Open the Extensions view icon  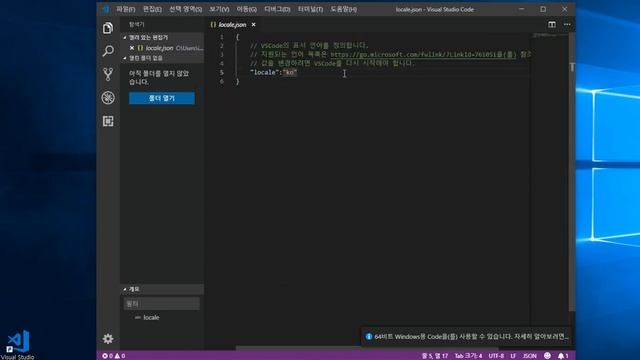tap(108, 121)
